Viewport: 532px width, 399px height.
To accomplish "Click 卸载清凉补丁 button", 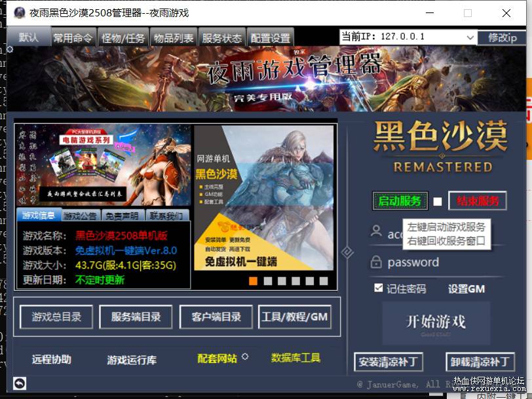I will click(x=480, y=362).
